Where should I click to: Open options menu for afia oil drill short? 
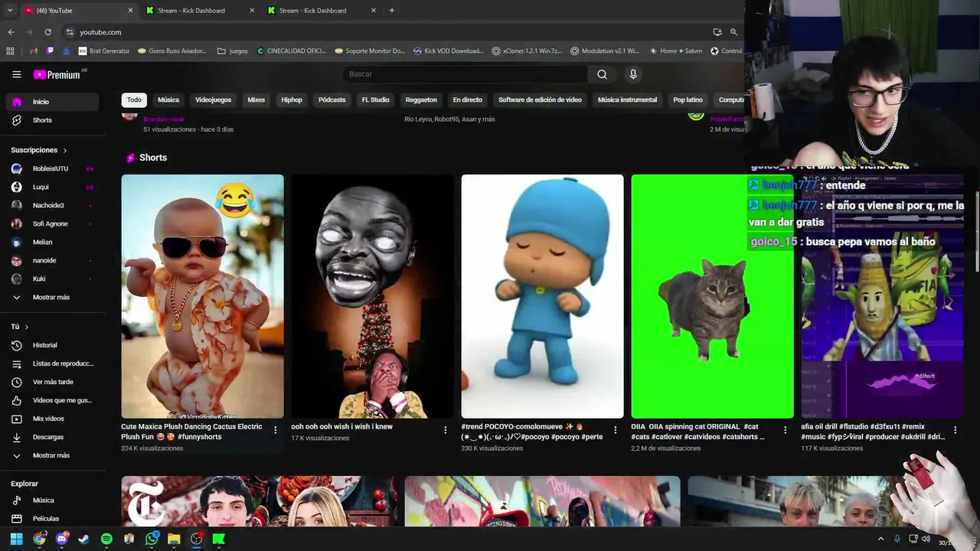(x=955, y=430)
